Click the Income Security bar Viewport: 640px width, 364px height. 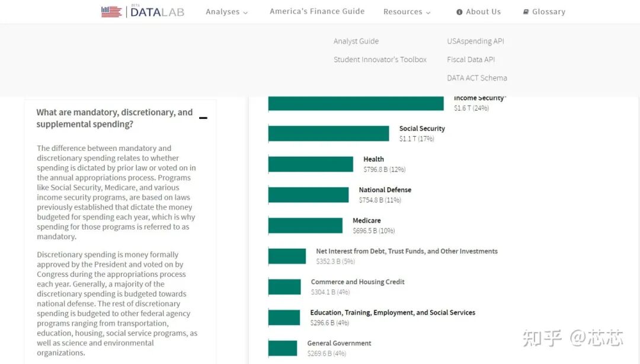pos(356,104)
